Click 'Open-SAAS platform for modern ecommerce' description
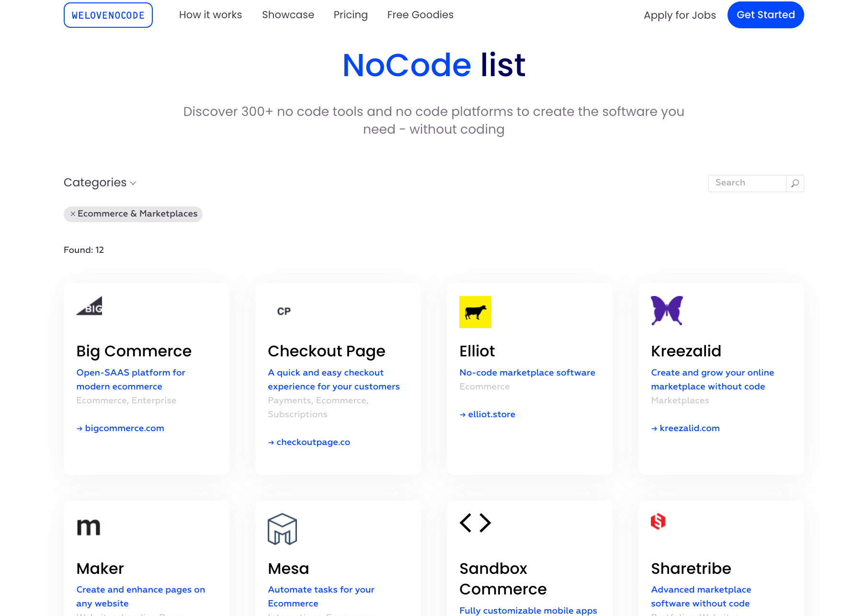 pyautogui.click(x=131, y=379)
